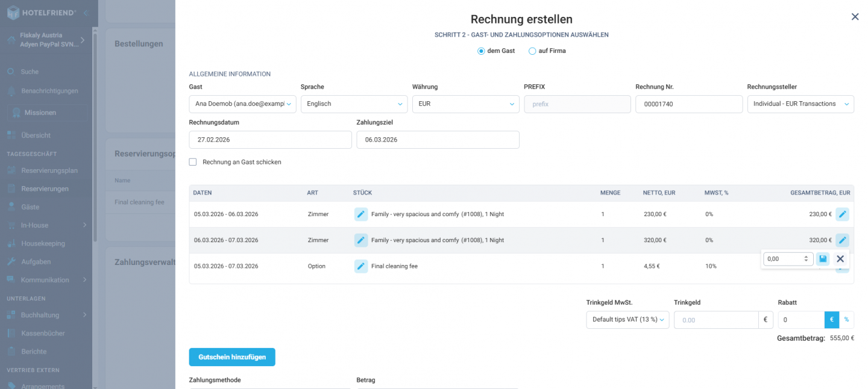The height and width of the screenshot is (389, 868).
Task: Open the Währung dropdown showing EUR
Action: coord(465,104)
